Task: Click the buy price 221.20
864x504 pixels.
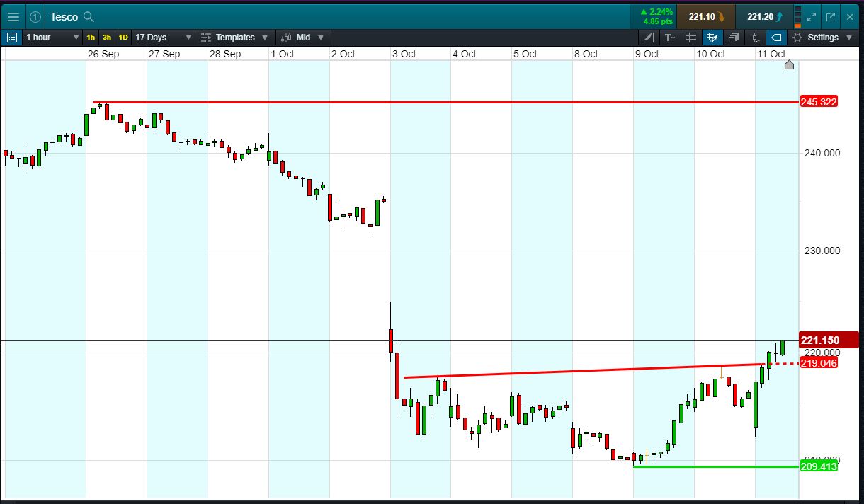Action: (x=763, y=16)
